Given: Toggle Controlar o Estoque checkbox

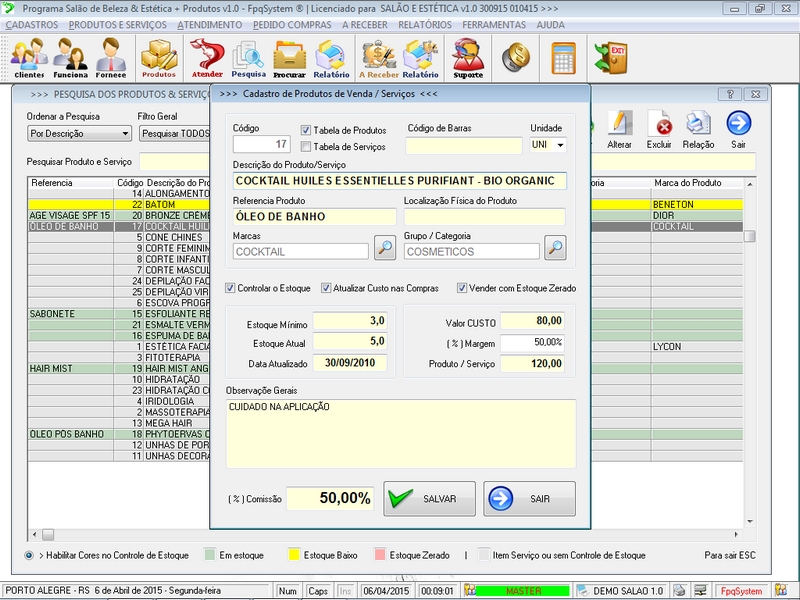Looking at the screenshot, I should (231, 288).
